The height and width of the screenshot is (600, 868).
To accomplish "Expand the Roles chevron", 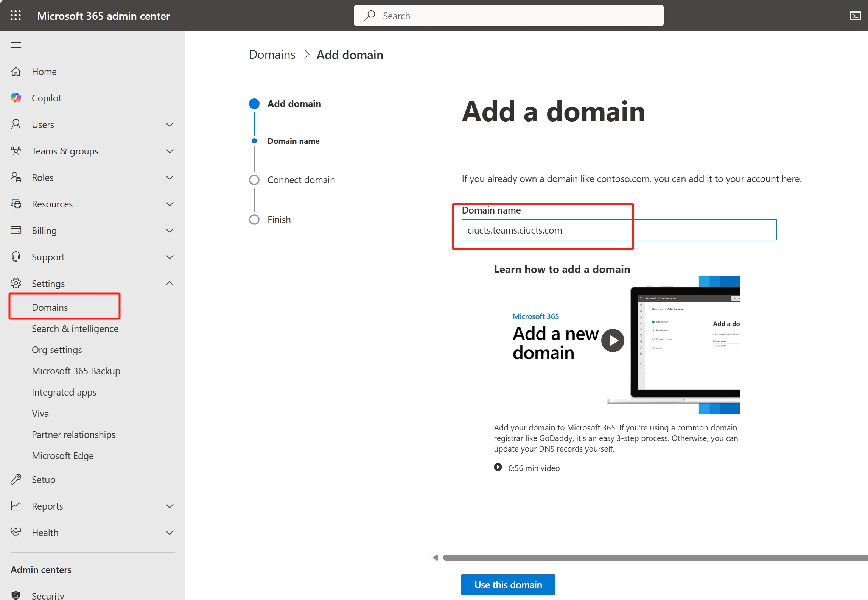I will [170, 178].
